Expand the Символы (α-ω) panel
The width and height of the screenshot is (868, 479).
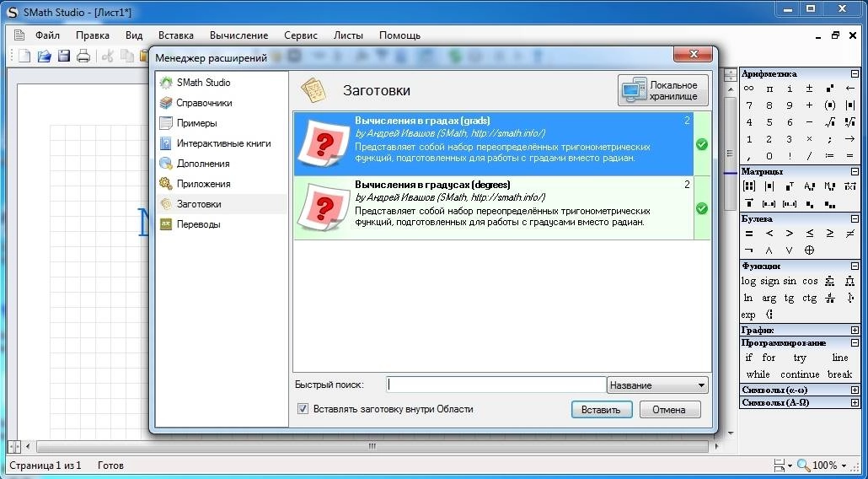point(855,390)
